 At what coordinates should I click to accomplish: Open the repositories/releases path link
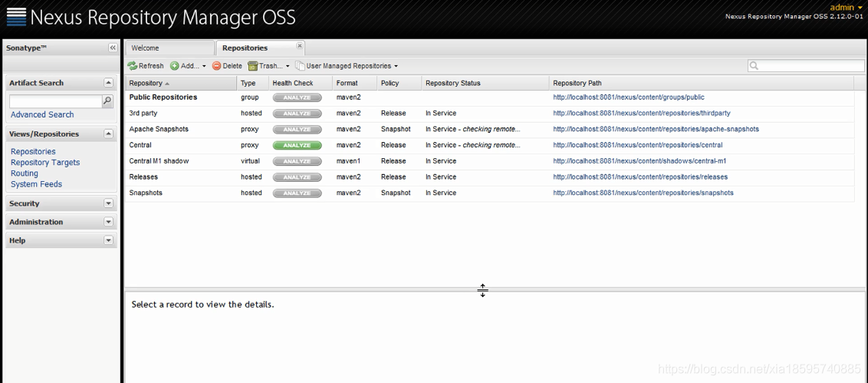point(640,177)
